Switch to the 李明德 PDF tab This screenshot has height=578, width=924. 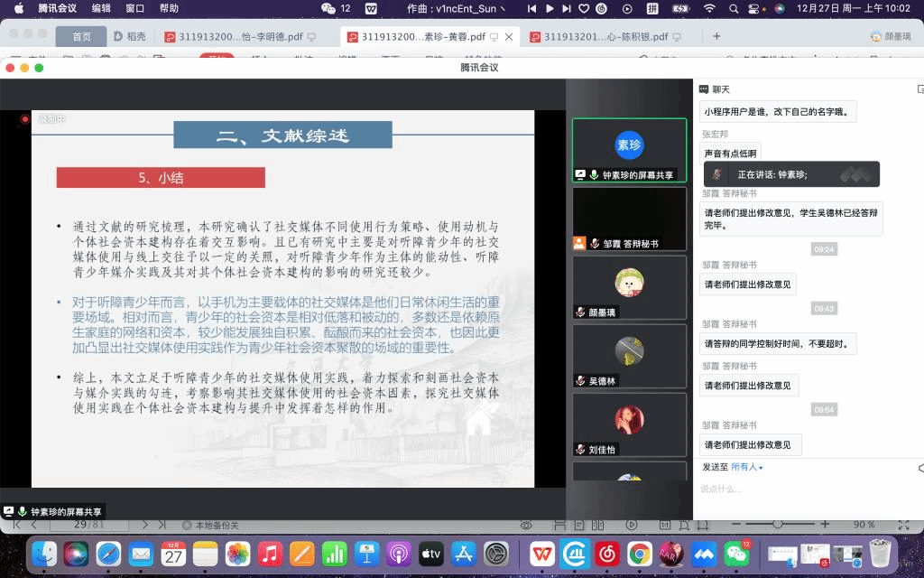click(x=233, y=37)
